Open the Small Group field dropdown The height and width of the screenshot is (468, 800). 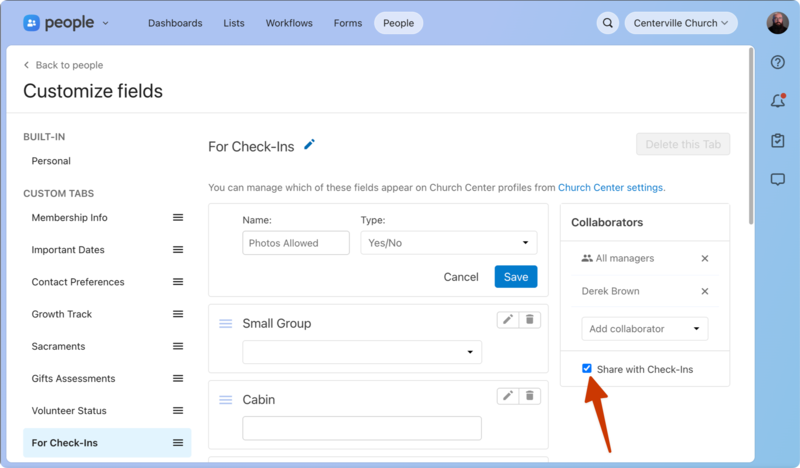coord(362,352)
